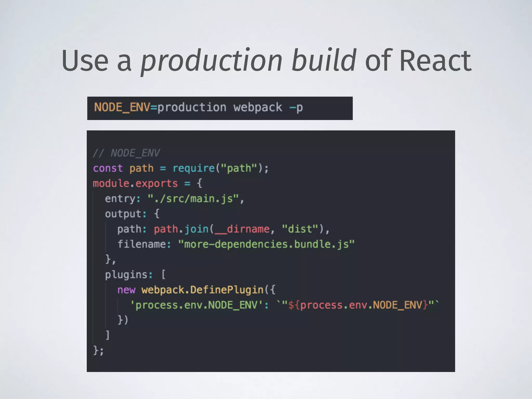Click the closing '};' line of the code

[98, 350]
